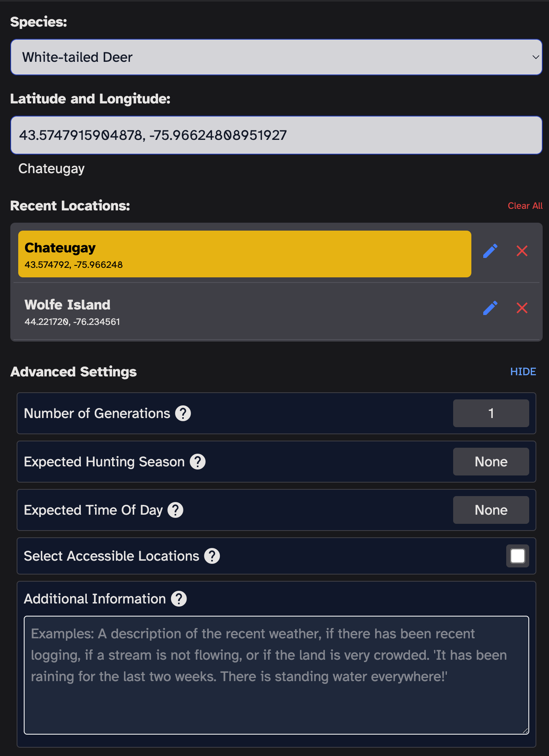Open the Expected Hunting Season None dropdown
Image resolution: width=549 pixels, height=756 pixels.
click(491, 462)
